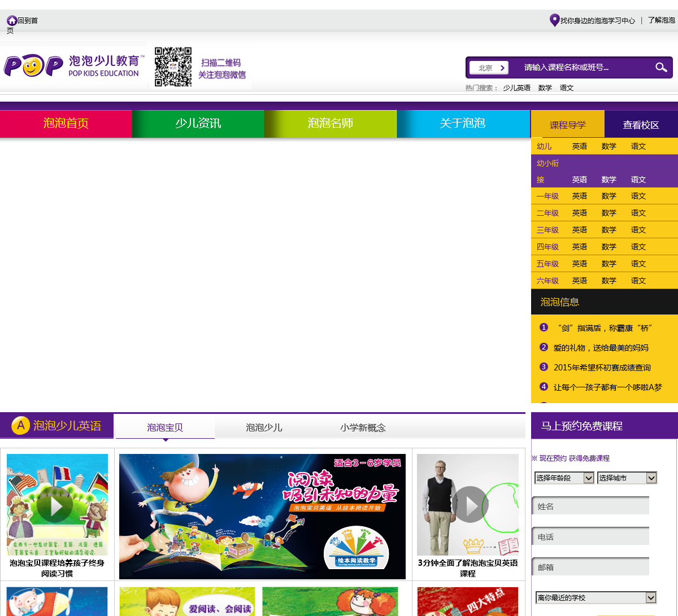Screen dimensions: 678x616
Task: Open news item “剑”指满盾，称霸康“桥”
Action: click(605, 328)
